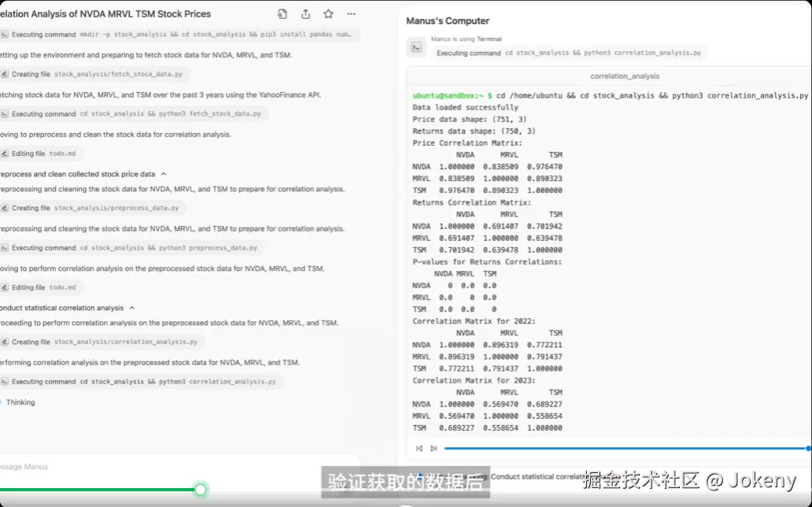Click the terminal prompt 'ubuntu@sandbox' text
This screenshot has width=812, height=507.
pos(445,95)
